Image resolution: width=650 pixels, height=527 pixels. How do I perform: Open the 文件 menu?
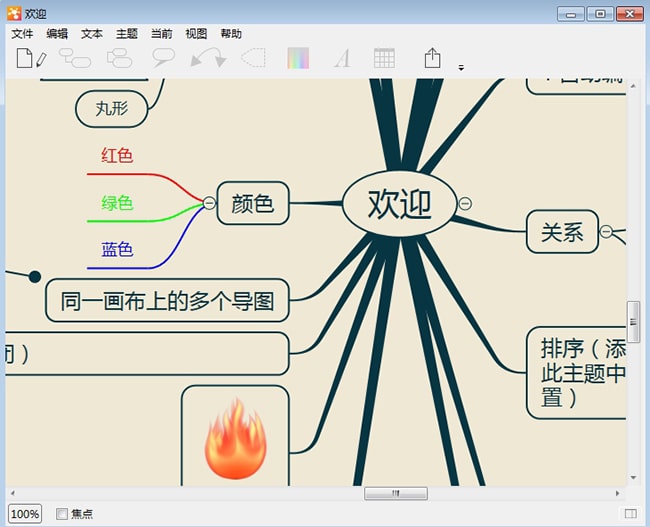(x=22, y=34)
